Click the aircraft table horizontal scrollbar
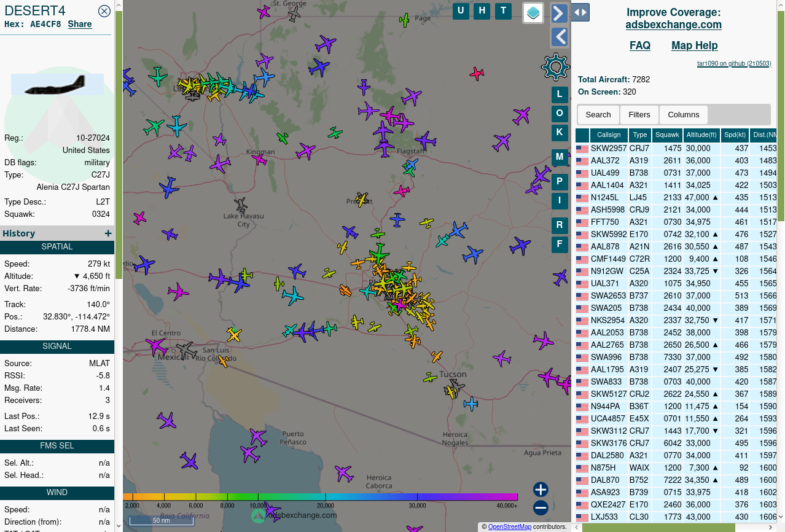 coord(660,527)
